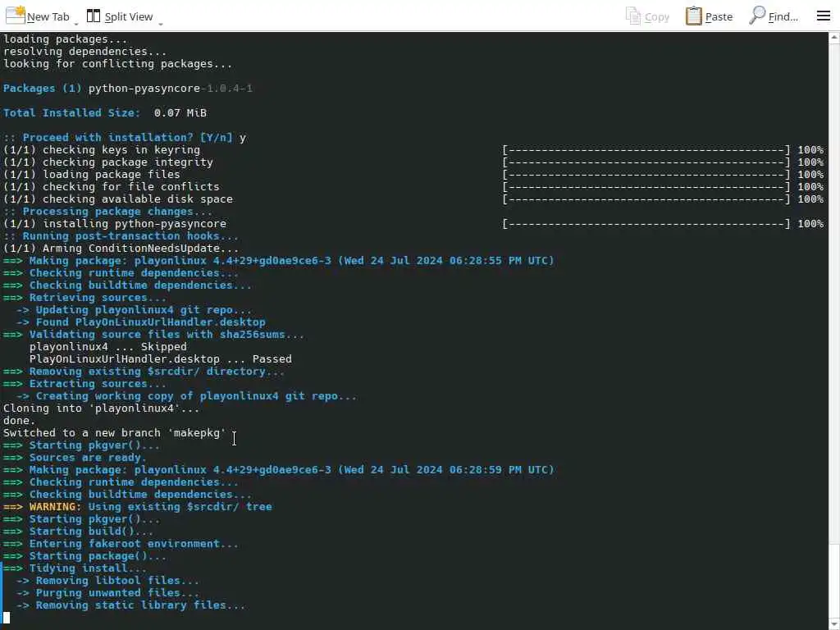Click the terminal cursor block at prompt
This screenshot has height=630, width=840.
click(x=7, y=618)
